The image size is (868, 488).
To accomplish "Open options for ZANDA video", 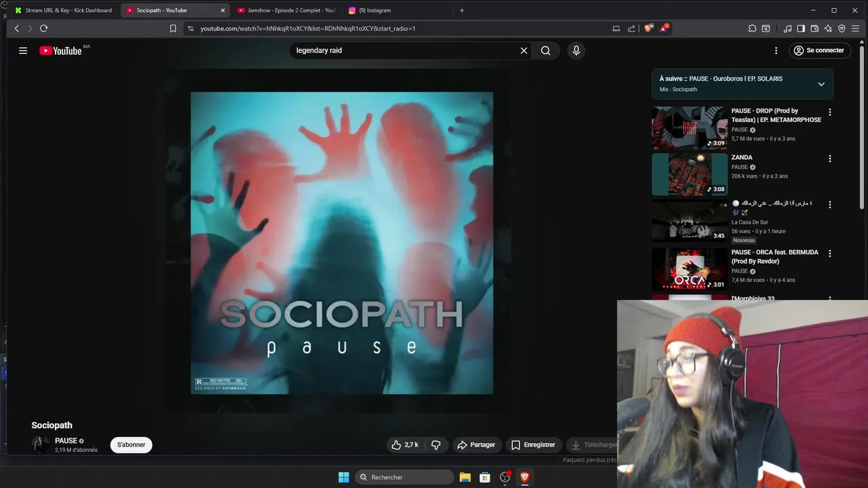I will coord(829,159).
